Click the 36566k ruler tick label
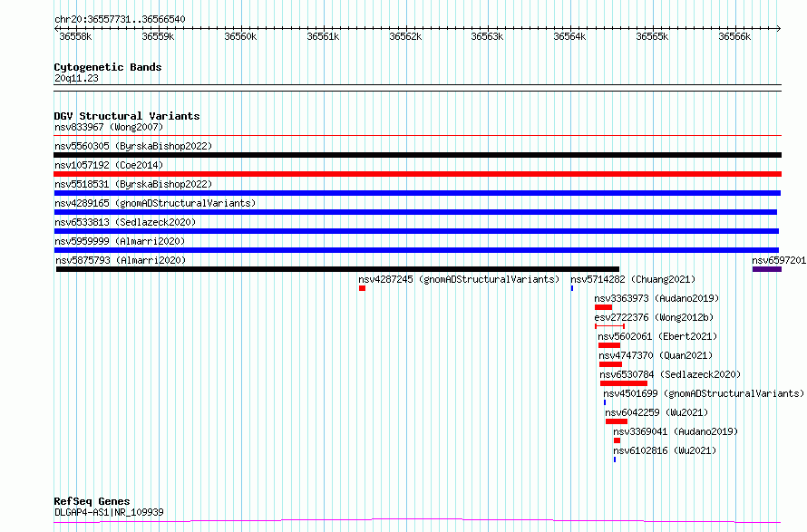 coord(734,36)
